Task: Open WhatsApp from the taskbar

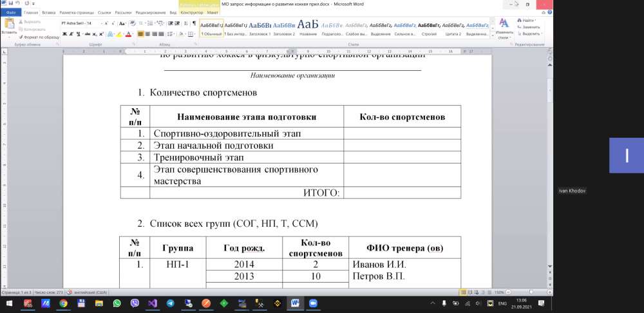Action: [117, 303]
